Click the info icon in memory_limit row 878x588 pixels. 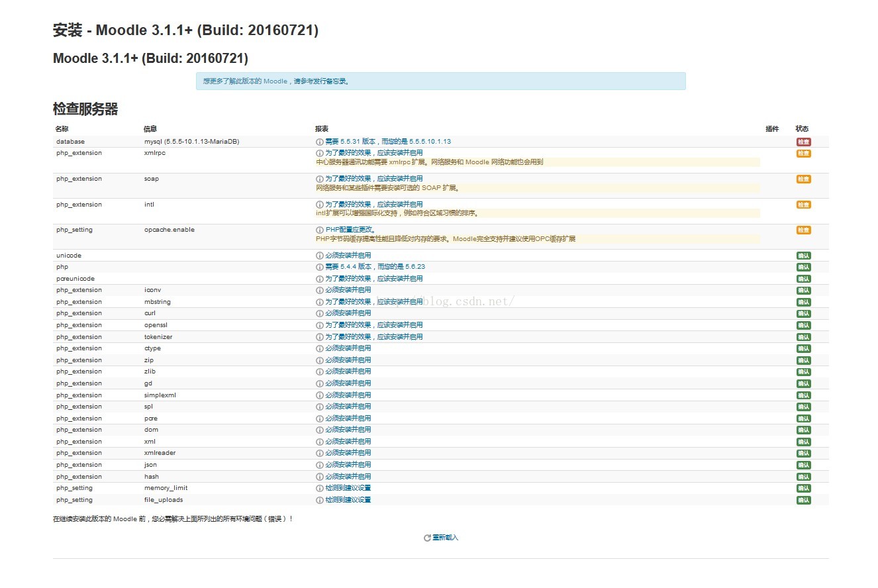click(320, 488)
